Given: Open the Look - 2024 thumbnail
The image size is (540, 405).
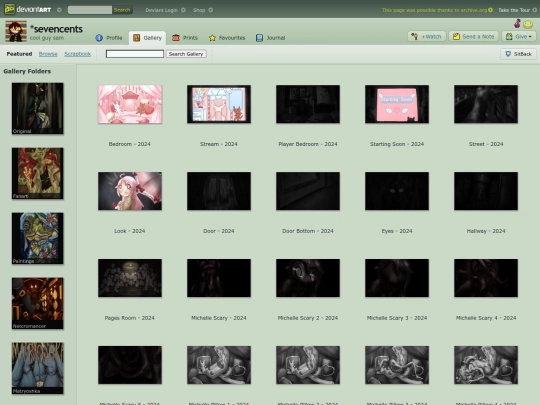Looking at the screenshot, I should pos(130,191).
